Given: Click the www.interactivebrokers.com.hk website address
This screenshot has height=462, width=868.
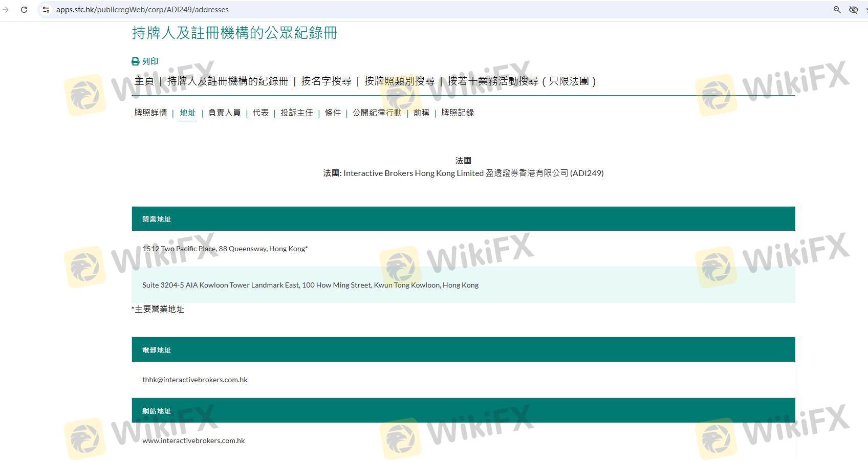Looking at the screenshot, I should pyautogui.click(x=193, y=441).
